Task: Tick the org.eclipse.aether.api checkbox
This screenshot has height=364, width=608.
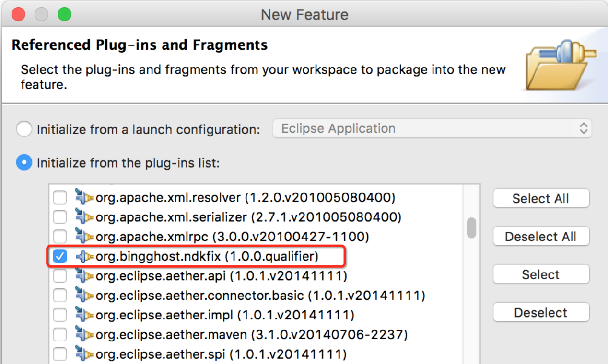Action: click(60, 276)
